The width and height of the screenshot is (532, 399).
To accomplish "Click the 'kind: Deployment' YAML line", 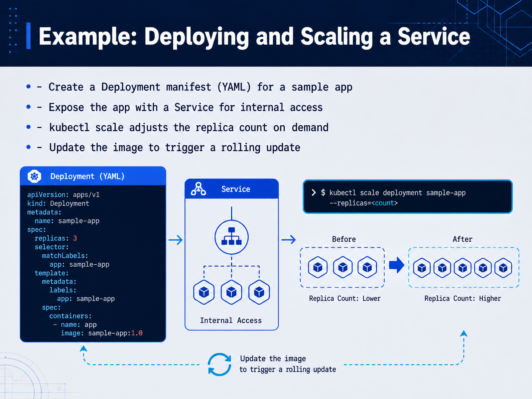I will [x=58, y=203].
